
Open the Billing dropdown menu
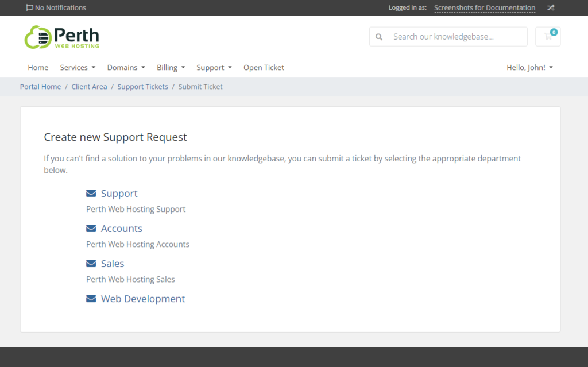171,68
